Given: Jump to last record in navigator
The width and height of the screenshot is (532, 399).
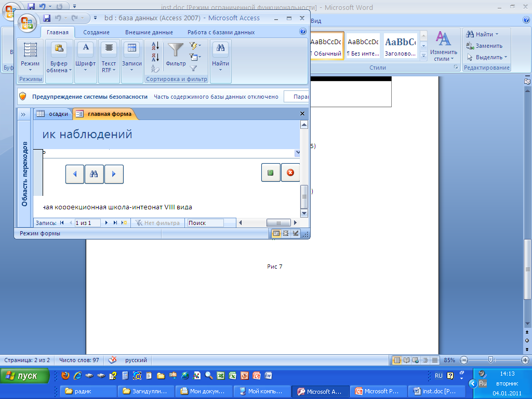Looking at the screenshot, I should (115, 223).
